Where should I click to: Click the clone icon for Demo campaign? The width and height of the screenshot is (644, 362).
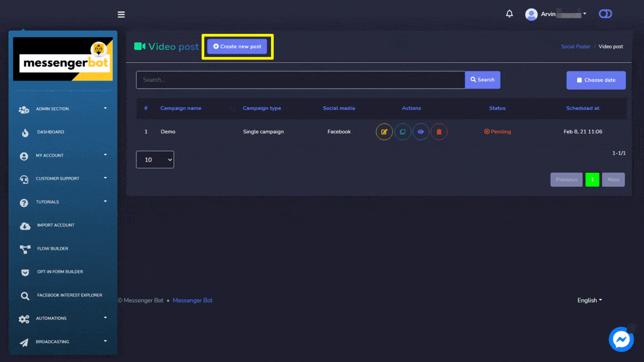(402, 131)
